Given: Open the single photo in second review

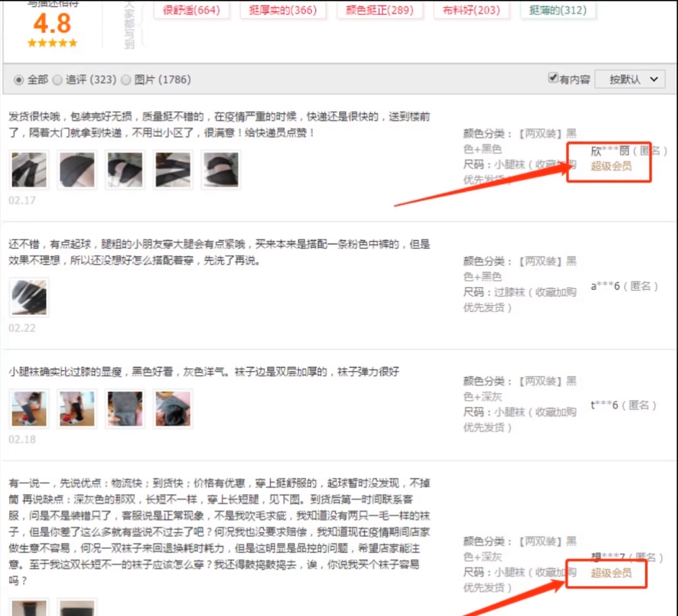Looking at the screenshot, I should 29,297.
